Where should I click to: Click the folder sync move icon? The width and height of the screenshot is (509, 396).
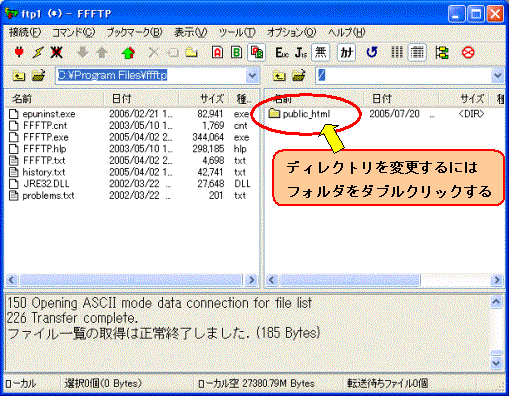[x=442, y=52]
